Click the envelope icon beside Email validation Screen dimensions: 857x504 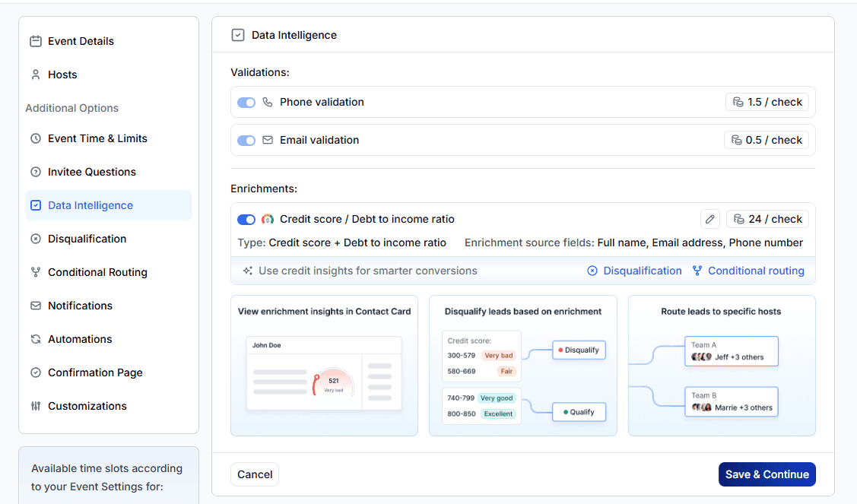[268, 140]
